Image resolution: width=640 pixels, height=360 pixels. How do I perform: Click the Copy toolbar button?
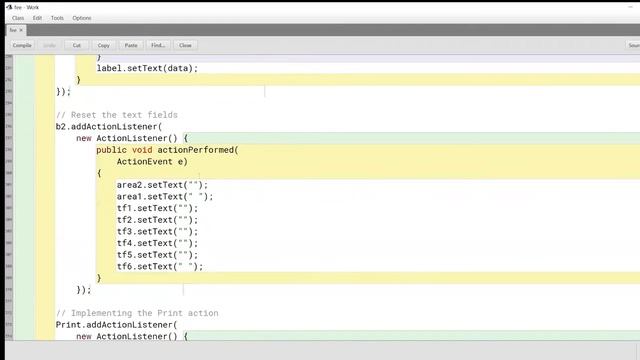tap(104, 45)
